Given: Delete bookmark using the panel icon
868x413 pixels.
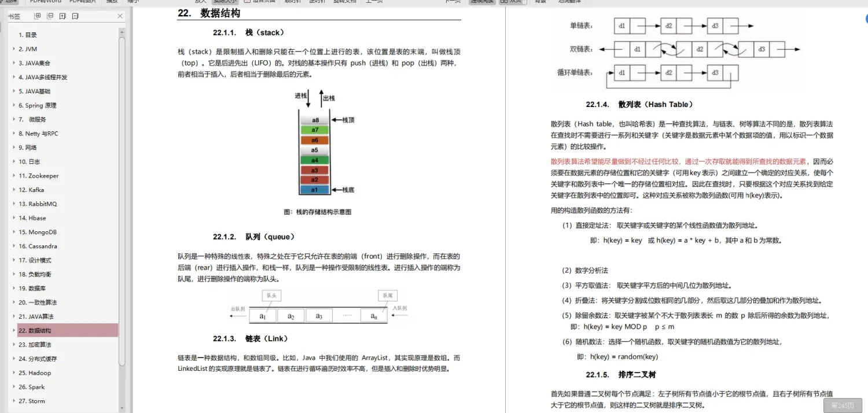Looking at the screenshot, I should (x=75, y=16).
